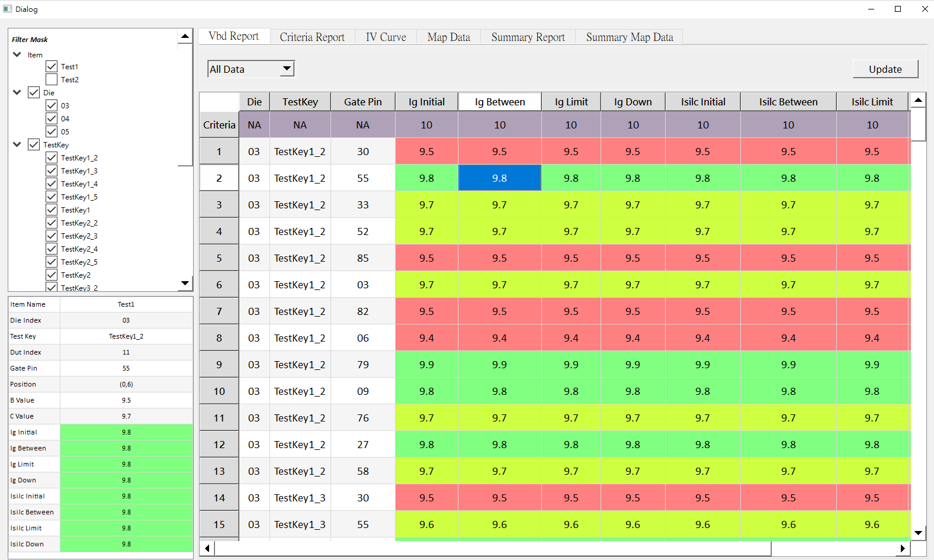
Task: Select Ig Limit 9.4 cell in row 8
Action: coord(571,338)
